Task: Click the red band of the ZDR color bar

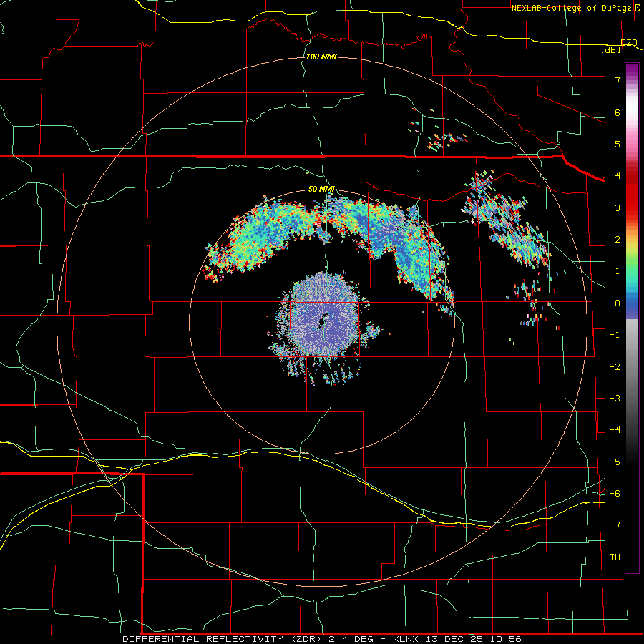Action: pos(632,193)
